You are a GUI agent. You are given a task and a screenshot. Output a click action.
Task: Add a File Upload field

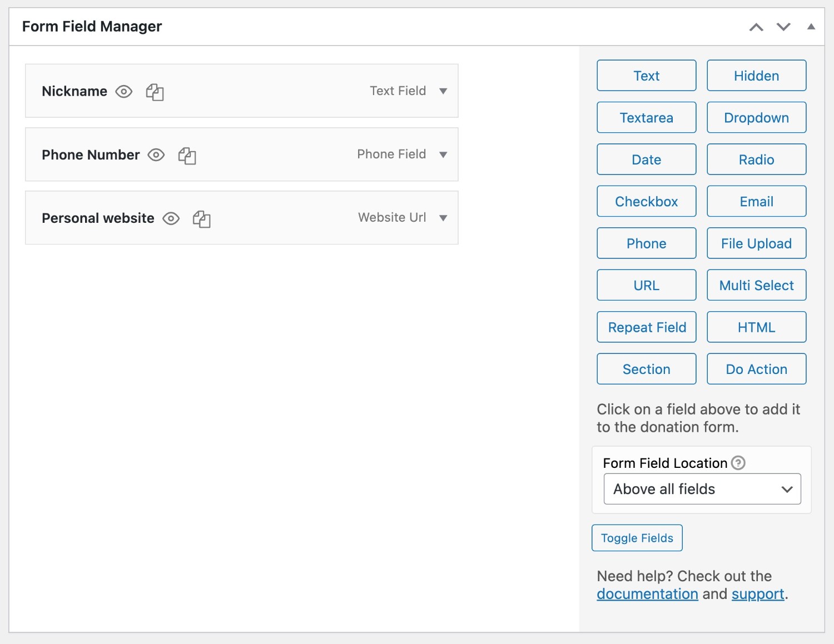click(757, 243)
